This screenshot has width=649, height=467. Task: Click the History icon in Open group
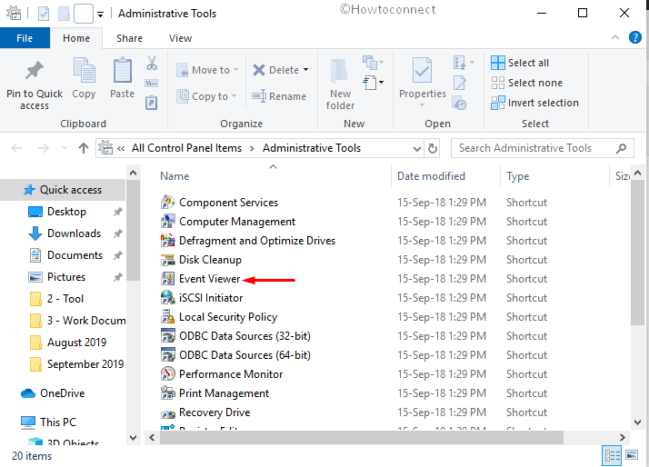pos(459,103)
